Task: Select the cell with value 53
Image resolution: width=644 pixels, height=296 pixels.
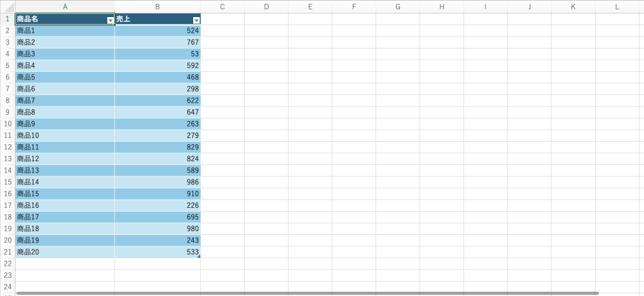Action: point(157,54)
